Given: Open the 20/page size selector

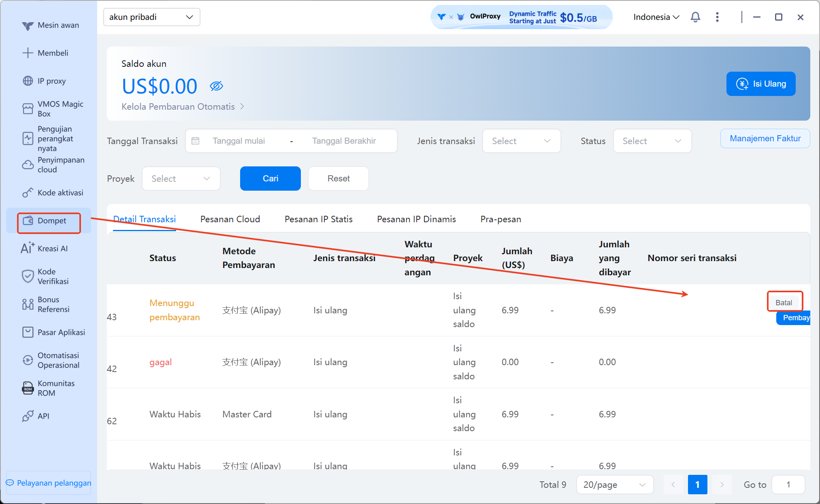Looking at the screenshot, I should click(614, 485).
